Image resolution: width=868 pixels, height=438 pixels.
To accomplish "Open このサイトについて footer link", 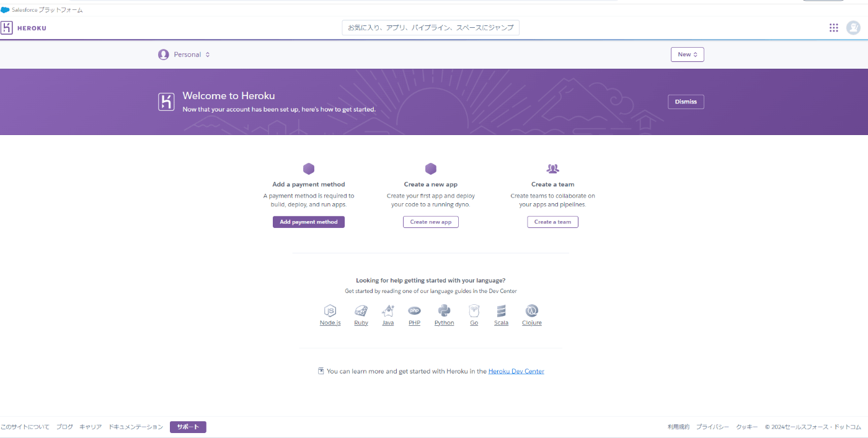I will [x=25, y=427].
